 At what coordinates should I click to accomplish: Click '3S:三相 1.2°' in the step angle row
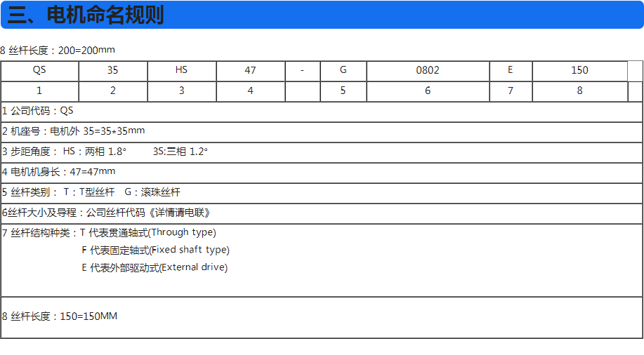(x=180, y=152)
